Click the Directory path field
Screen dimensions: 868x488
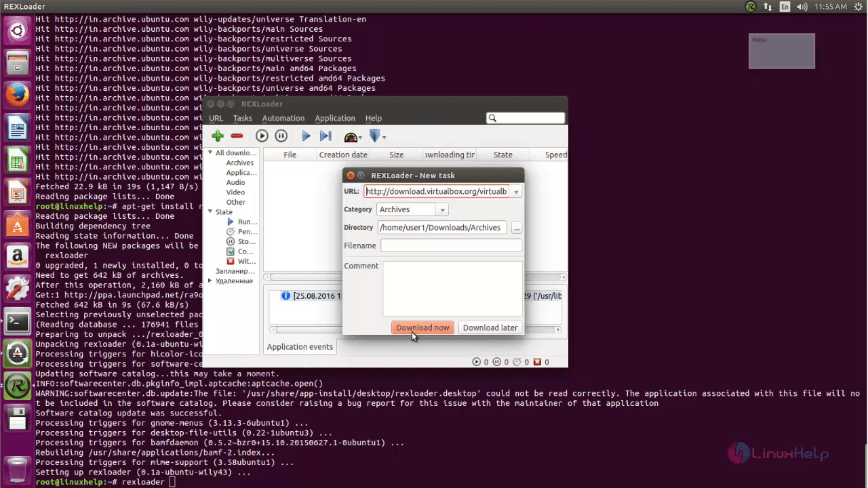[x=441, y=228]
